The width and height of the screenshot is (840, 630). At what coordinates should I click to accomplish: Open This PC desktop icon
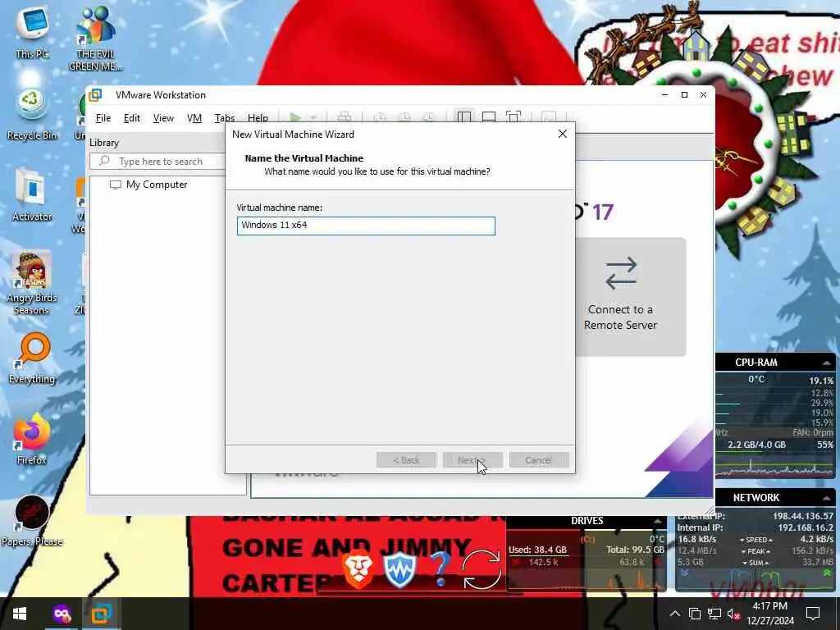32,32
